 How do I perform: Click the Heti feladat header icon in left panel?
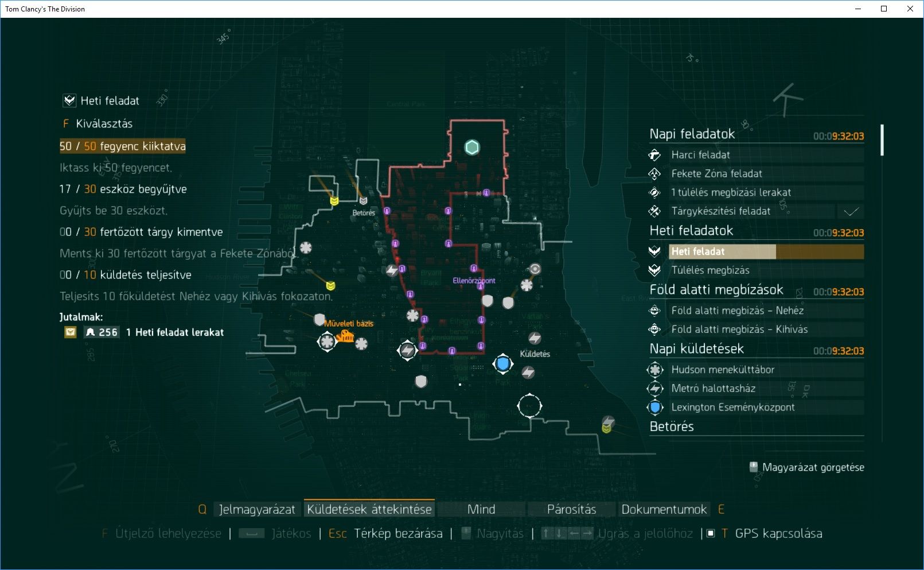click(x=69, y=101)
